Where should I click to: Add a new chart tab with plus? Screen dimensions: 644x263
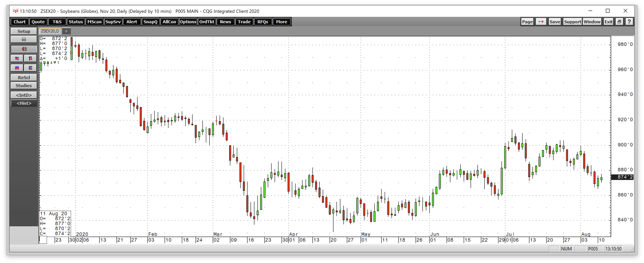point(66,31)
